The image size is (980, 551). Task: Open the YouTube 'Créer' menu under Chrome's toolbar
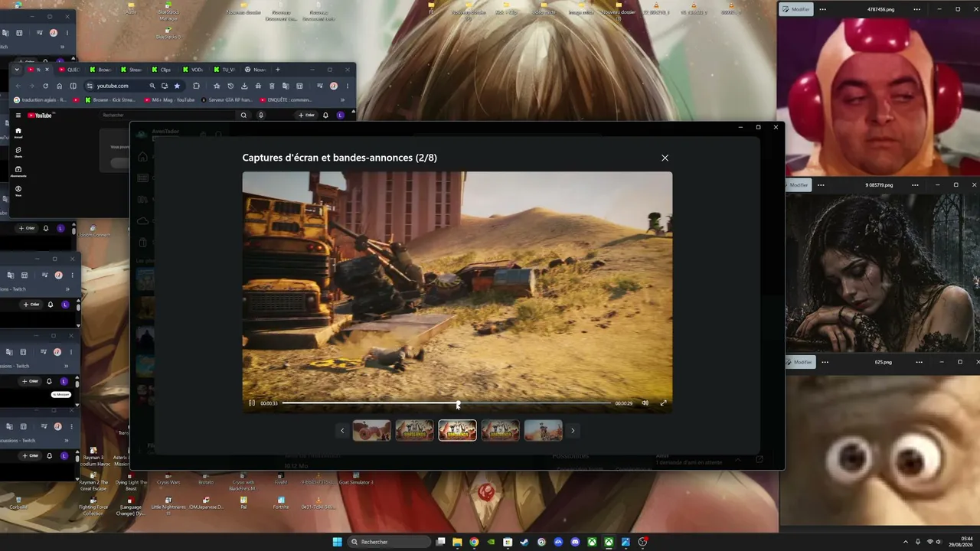[x=306, y=116]
